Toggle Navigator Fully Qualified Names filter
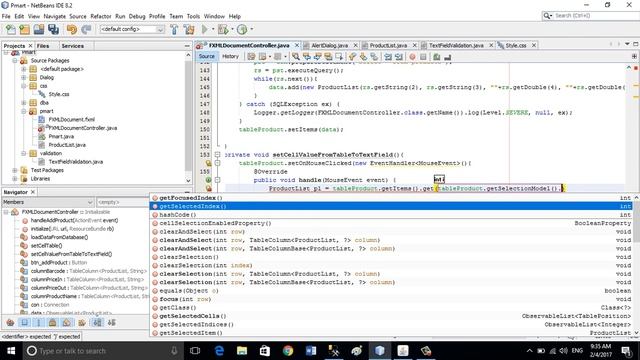Viewport: 640px width, 360px height. [82, 322]
